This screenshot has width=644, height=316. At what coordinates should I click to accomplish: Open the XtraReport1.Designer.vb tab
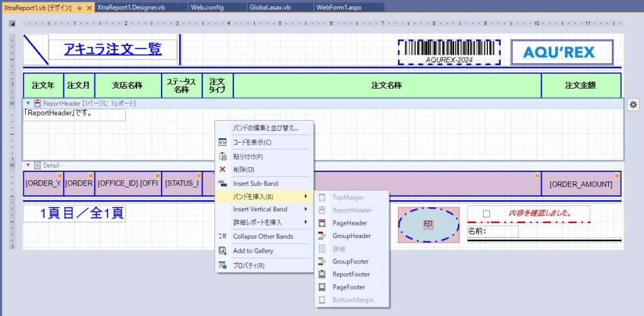click(131, 7)
